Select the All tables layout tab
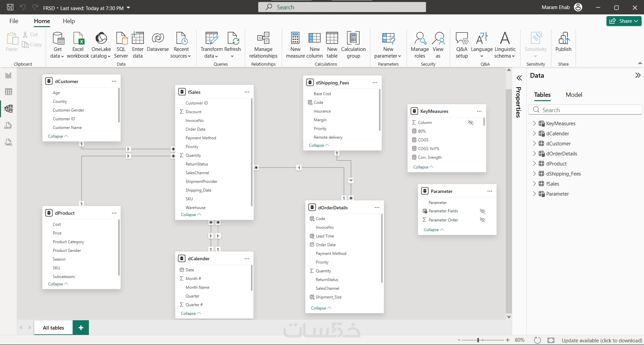The height and width of the screenshot is (345, 644). (x=53, y=328)
